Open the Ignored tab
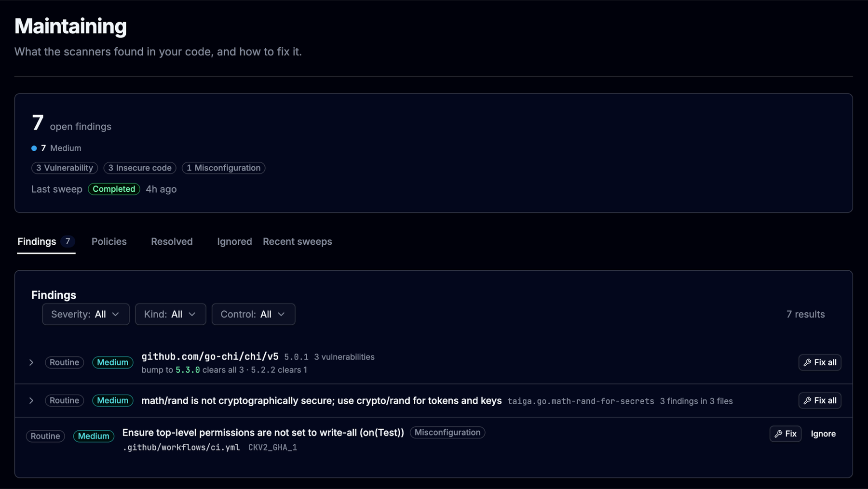This screenshot has width=868, height=489. tap(234, 241)
